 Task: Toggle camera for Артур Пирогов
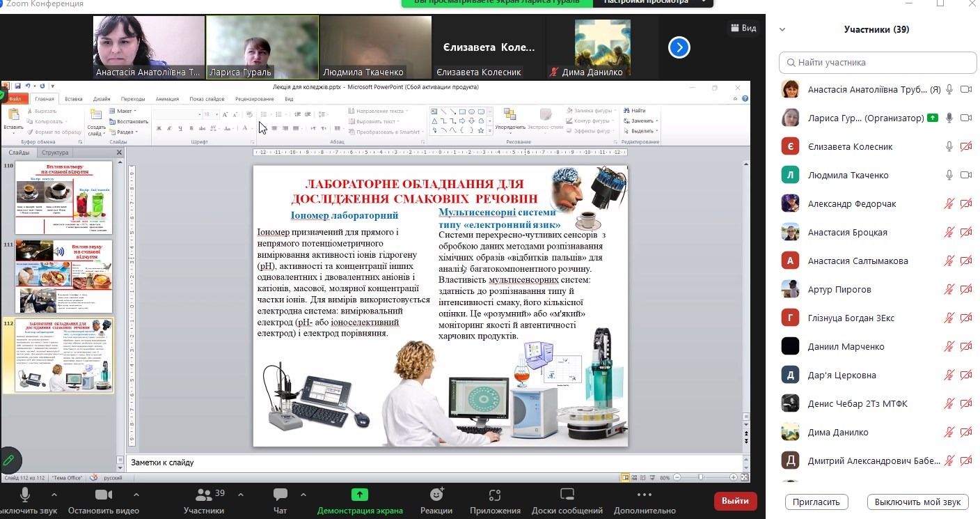(x=966, y=289)
